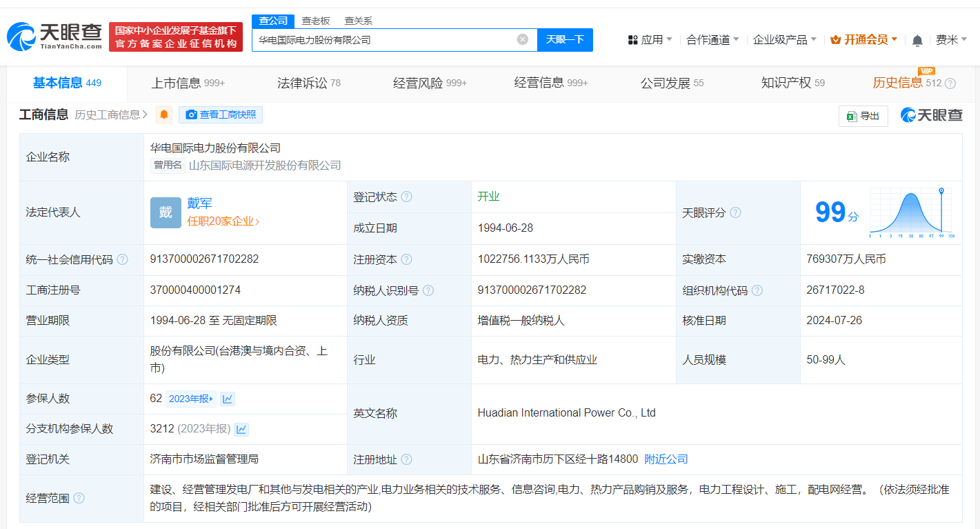Expand the 企业级产品 dropdown

(x=785, y=39)
